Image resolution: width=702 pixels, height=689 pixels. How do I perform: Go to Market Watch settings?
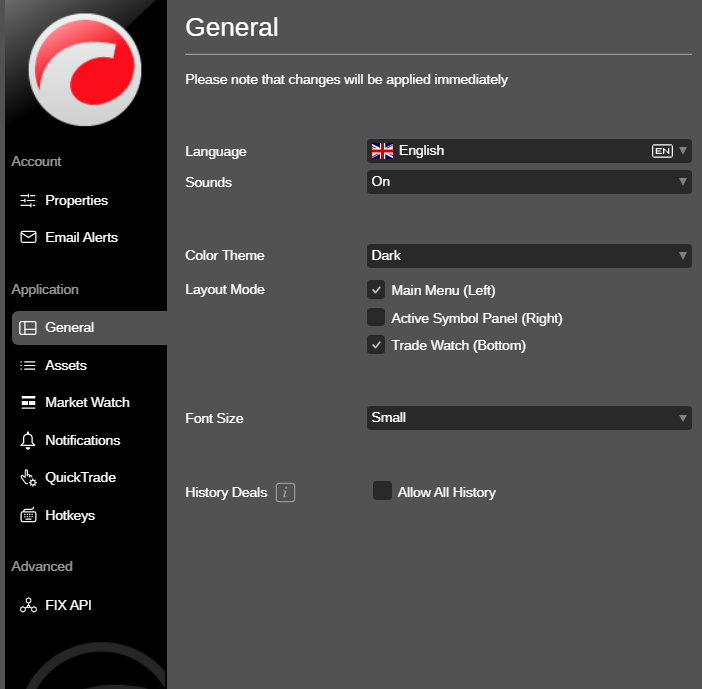click(89, 402)
